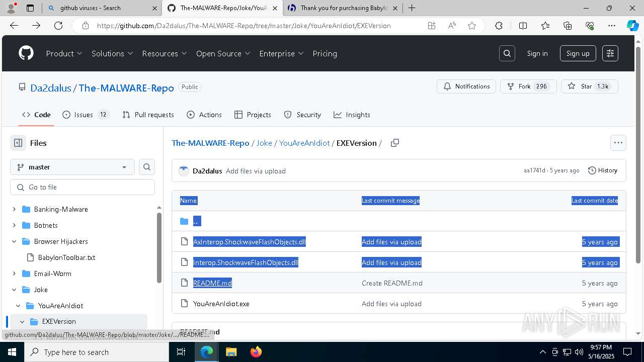This screenshot has height=362, width=644.
Task: Open the Projects tab
Action: (253, 115)
